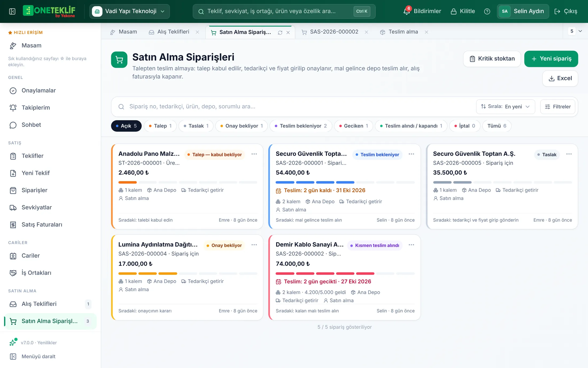Viewport: 588px width, 368px height.
Task: Open Onaylamalar in the sidebar
Action: pyautogui.click(x=50, y=90)
